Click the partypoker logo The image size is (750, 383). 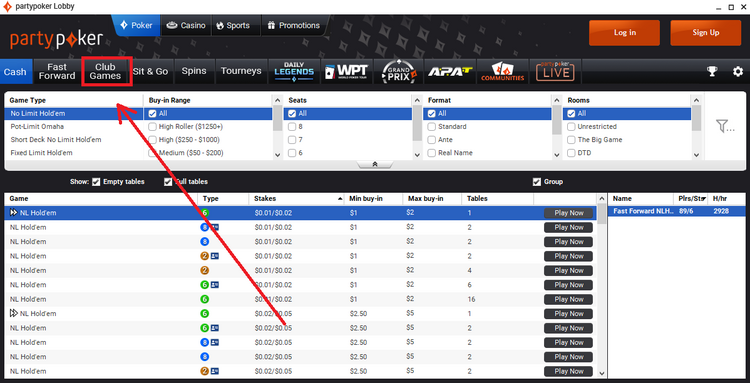(56, 40)
